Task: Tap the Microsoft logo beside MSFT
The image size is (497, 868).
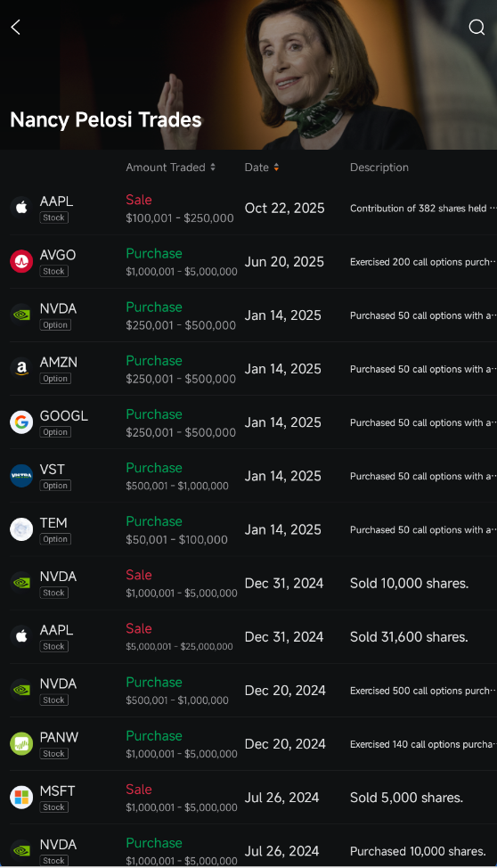Action: (x=21, y=798)
